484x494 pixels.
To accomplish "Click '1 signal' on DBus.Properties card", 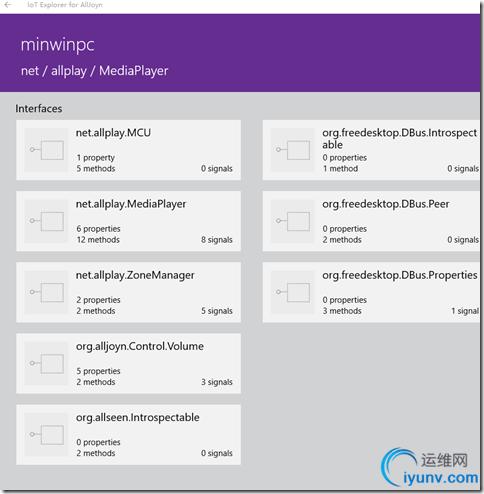I will pos(465,311).
